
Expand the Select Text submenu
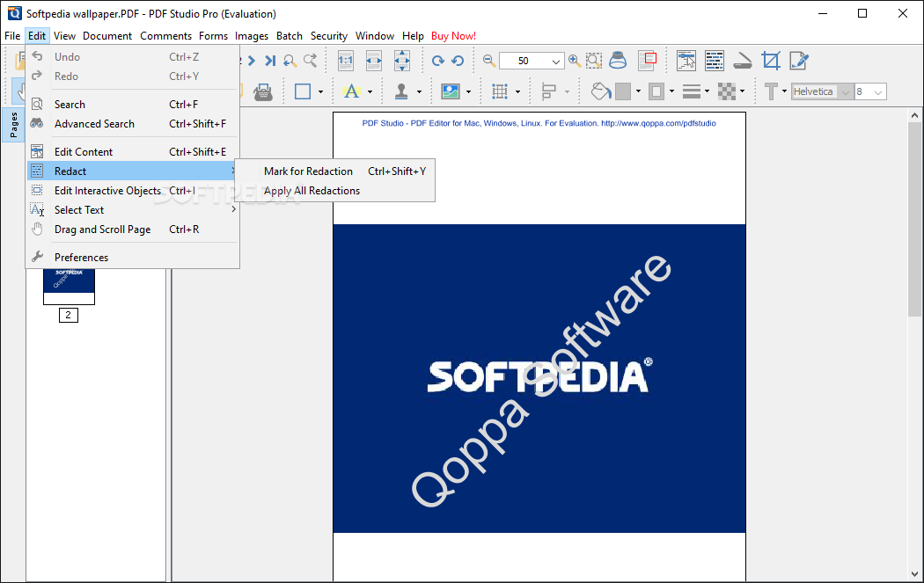point(133,210)
